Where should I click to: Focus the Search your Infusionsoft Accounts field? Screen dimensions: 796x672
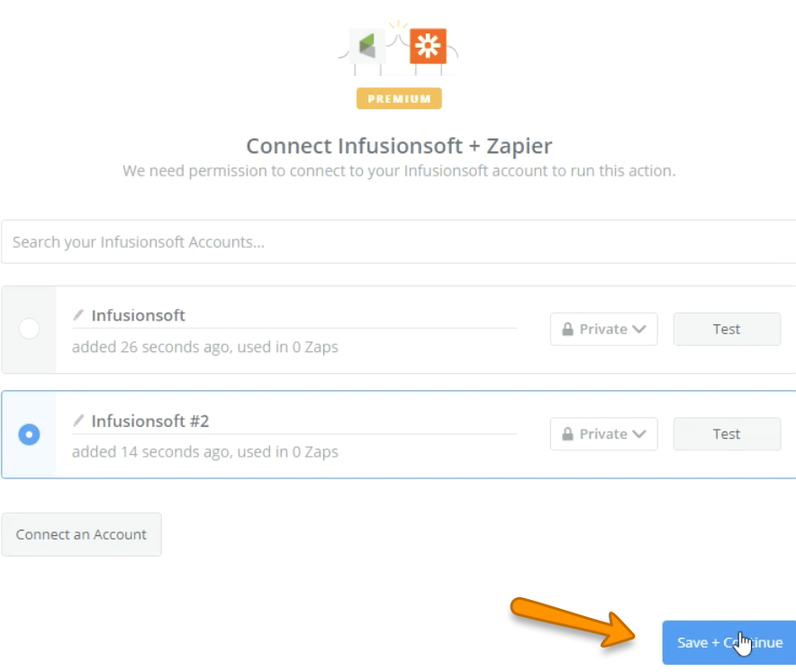pyautogui.click(x=396, y=242)
